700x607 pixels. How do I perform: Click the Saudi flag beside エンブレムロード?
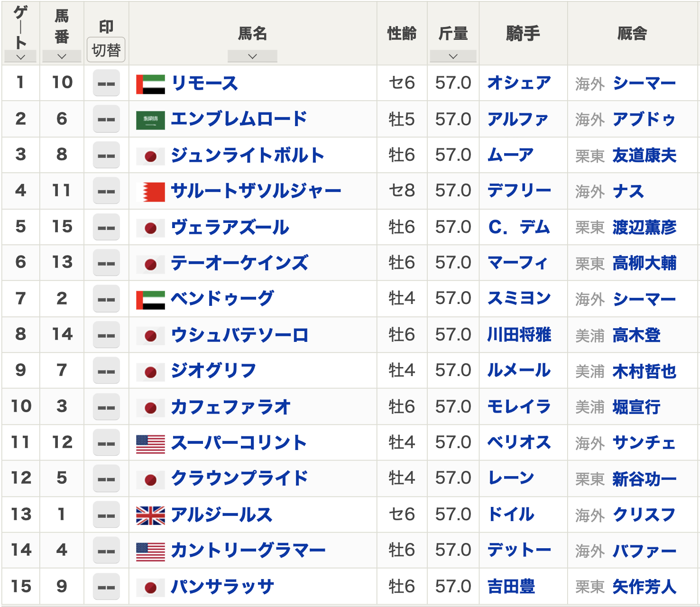(x=150, y=120)
